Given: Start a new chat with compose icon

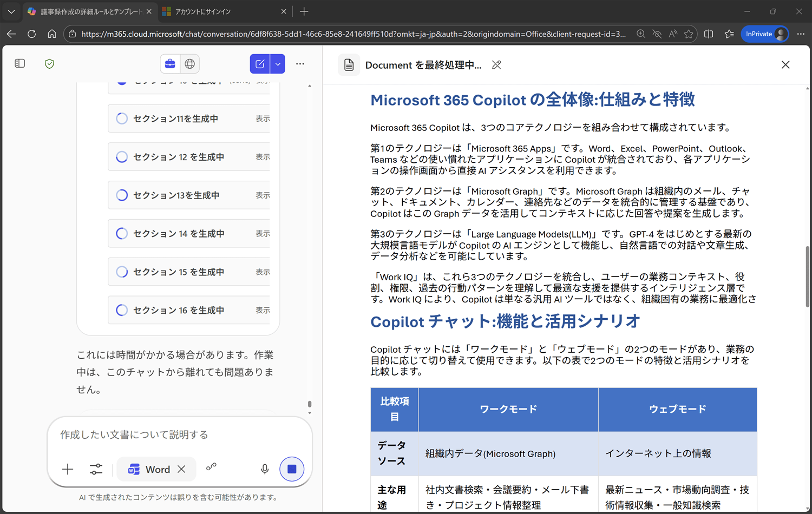Looking at the screenshot, I should [x=260, y=64].
